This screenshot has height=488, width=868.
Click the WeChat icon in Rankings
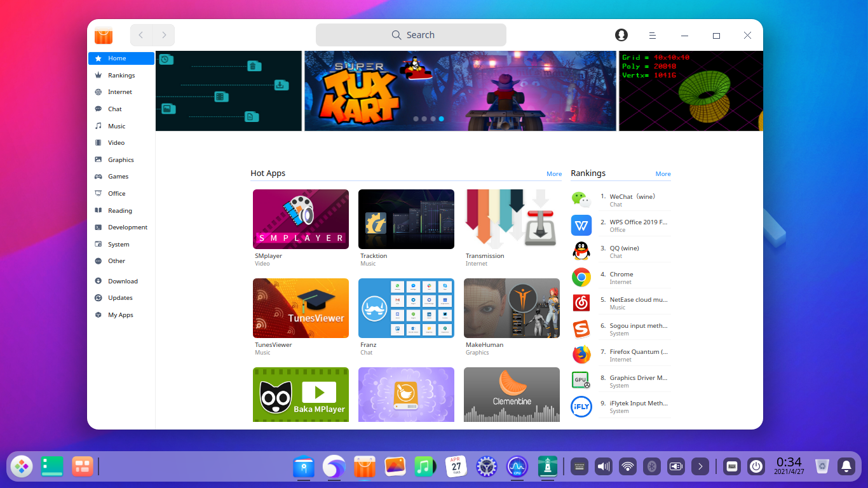coord(581,200)
